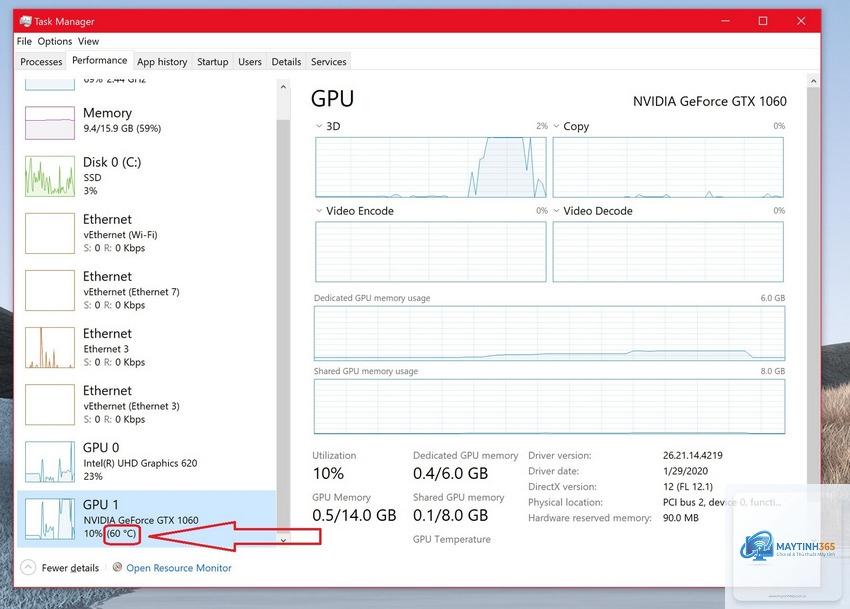Open the Options menu
850x609 pixels.
(55, 41)
